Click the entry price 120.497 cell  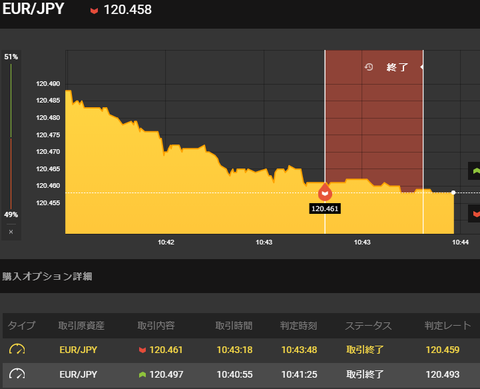tap(166, 374)
